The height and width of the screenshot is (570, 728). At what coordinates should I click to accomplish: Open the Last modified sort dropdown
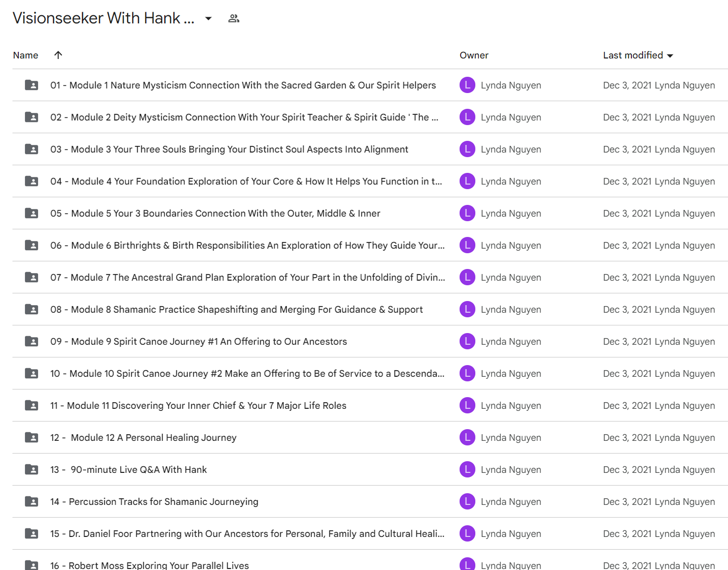[670, 55]
